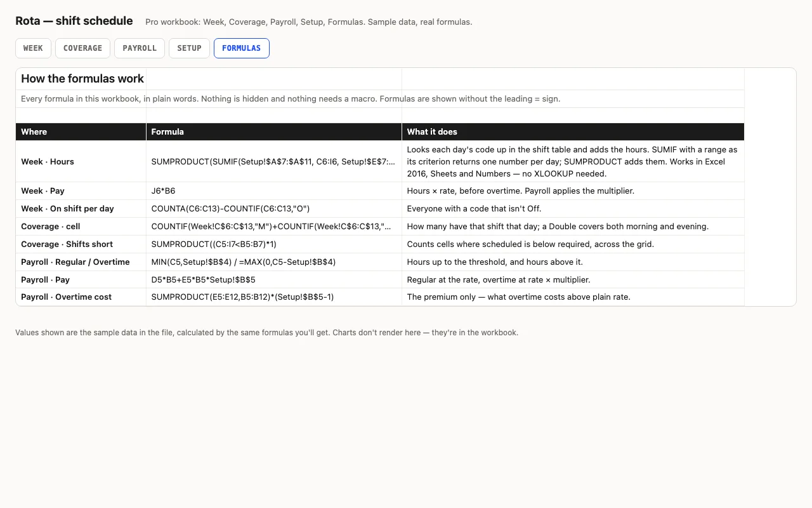
Task: Click the 'Values shown are the sample data' footnote
Action: [266, 333]
